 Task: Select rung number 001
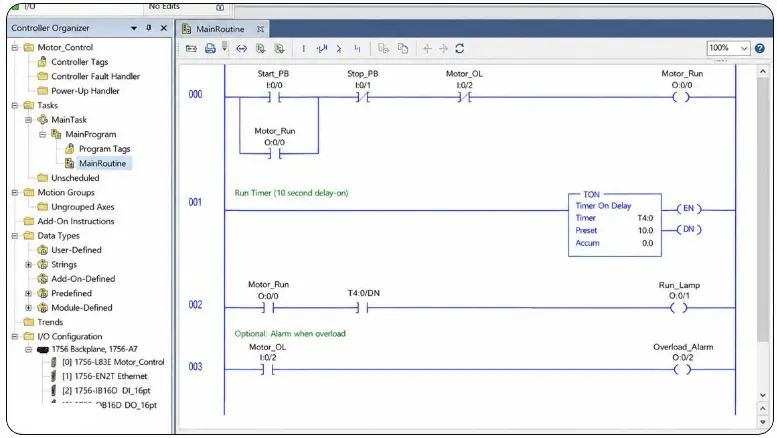[195, 202]
